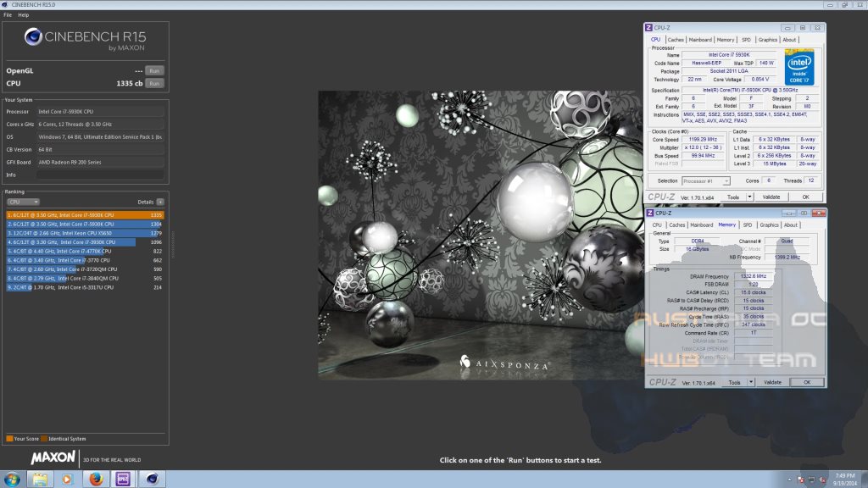868x488 pixels.
Task: Expand ranking Details with plus button
Action: [x=160, y=202]
